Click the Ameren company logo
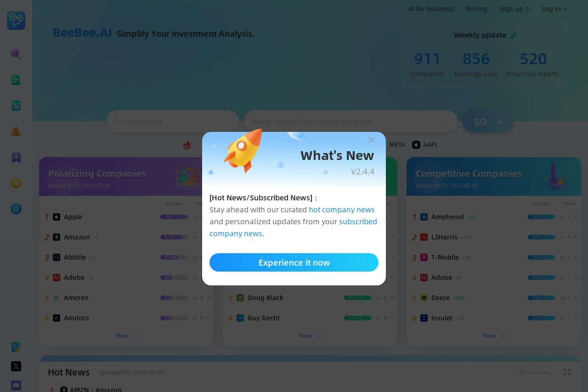The image size is (588, 392). (57, 298)
